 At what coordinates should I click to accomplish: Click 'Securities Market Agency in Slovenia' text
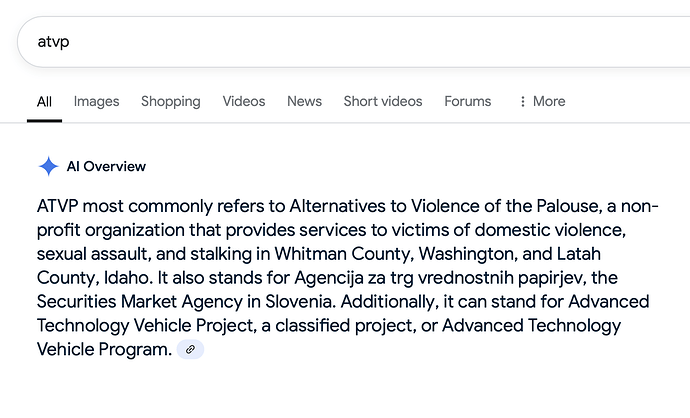point(184,302)
